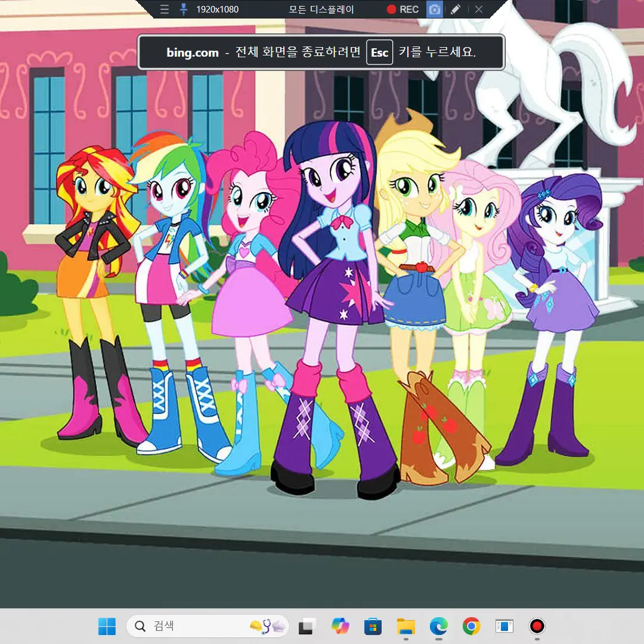Take a screenshot with the camera icon
The height and width of the screenshot is (644, 644).
[x=435, y=10]
